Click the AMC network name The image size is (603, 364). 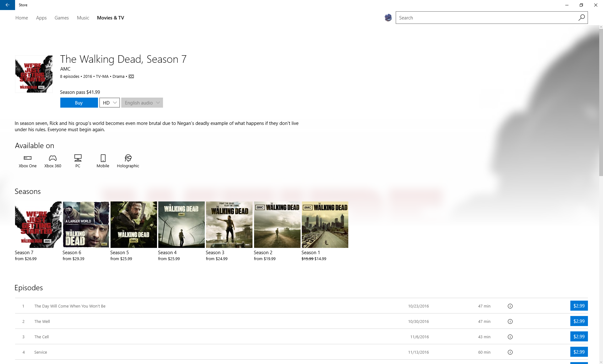65,69
